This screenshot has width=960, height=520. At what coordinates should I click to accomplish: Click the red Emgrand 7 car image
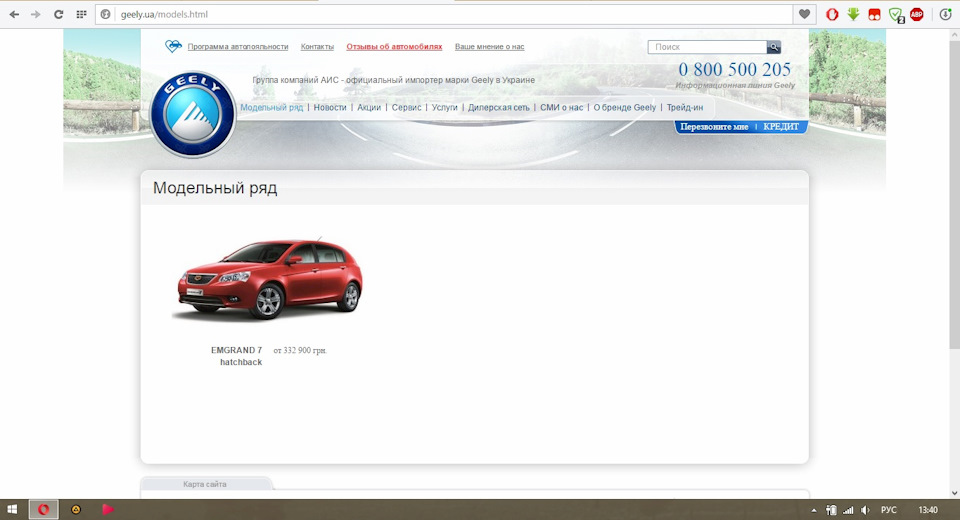pos(269,279)
